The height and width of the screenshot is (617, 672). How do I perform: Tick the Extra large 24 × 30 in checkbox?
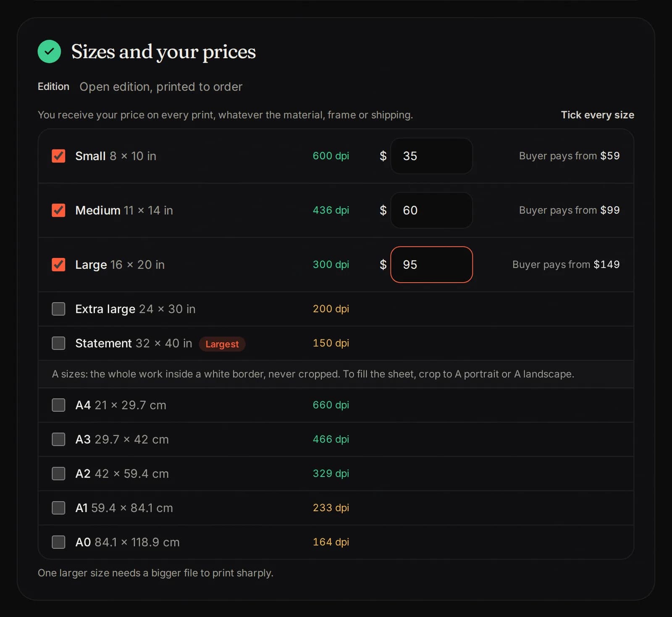[x=58, y=309]
